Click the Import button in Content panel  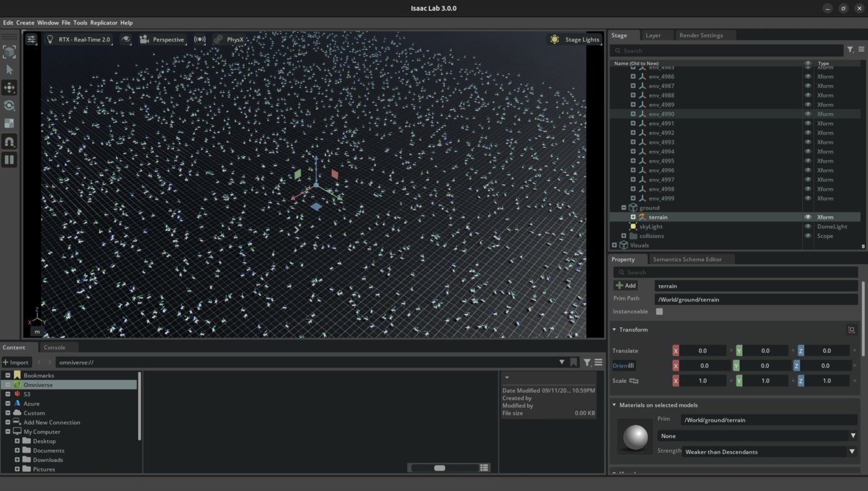tap(15, 362)
